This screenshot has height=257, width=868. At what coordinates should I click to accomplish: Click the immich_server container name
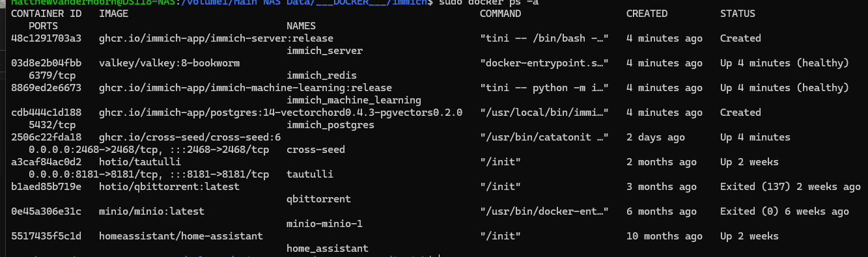[x=325, y=51]
